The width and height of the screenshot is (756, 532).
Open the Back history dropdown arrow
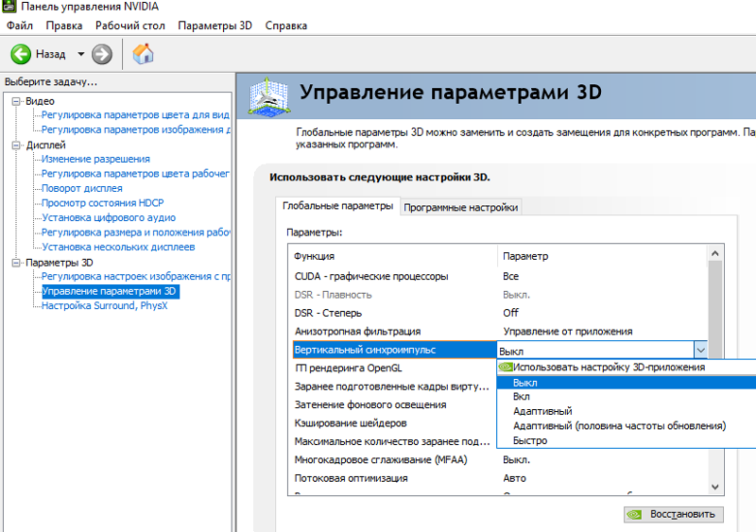(81, 54)
